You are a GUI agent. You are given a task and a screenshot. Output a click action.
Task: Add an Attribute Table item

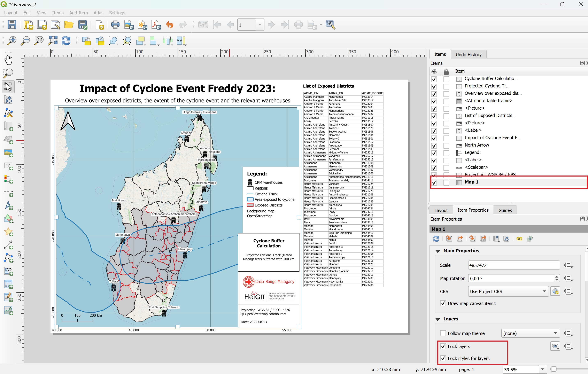8,285
